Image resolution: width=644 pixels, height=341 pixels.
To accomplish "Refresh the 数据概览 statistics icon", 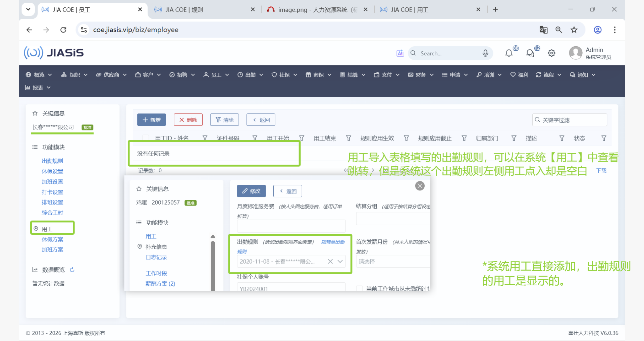I will click(x=72, y=270).
